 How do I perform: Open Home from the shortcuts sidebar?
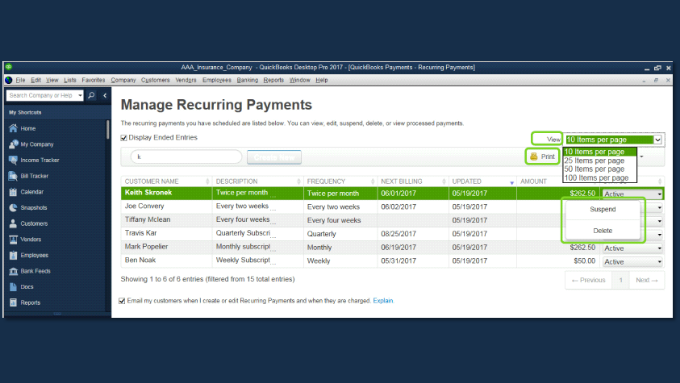click(28, 128)
